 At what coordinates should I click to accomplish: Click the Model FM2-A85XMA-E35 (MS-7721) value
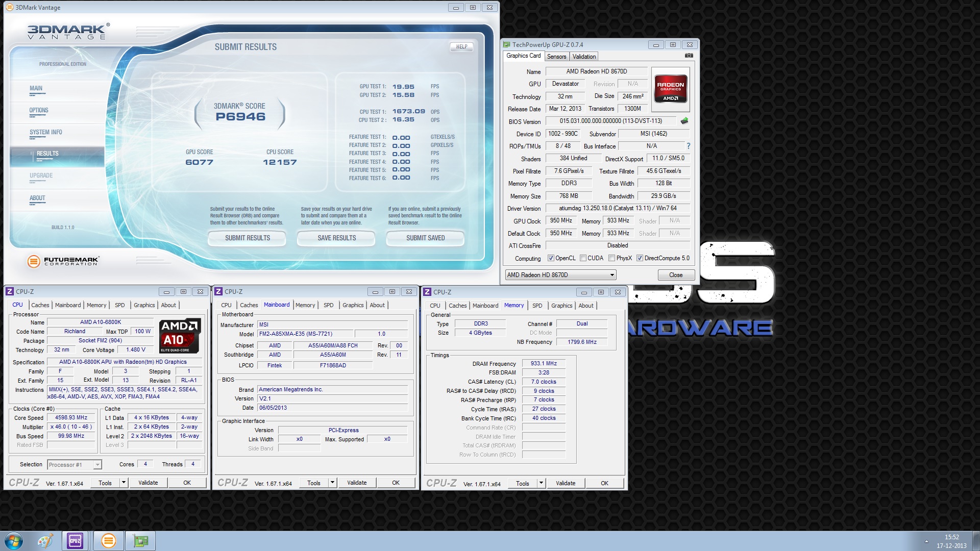(305, 334)
